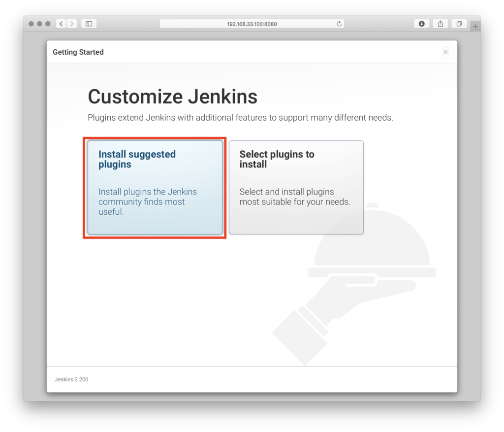The image size is (504, 432).
Task: Open the Safari downloads icon
Action: (422, 24)
